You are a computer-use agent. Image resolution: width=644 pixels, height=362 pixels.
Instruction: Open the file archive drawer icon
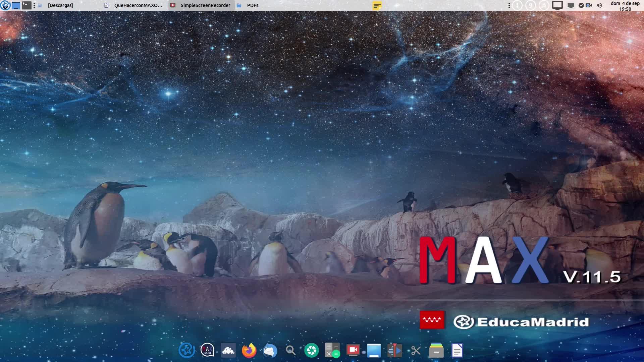[436, 351]
